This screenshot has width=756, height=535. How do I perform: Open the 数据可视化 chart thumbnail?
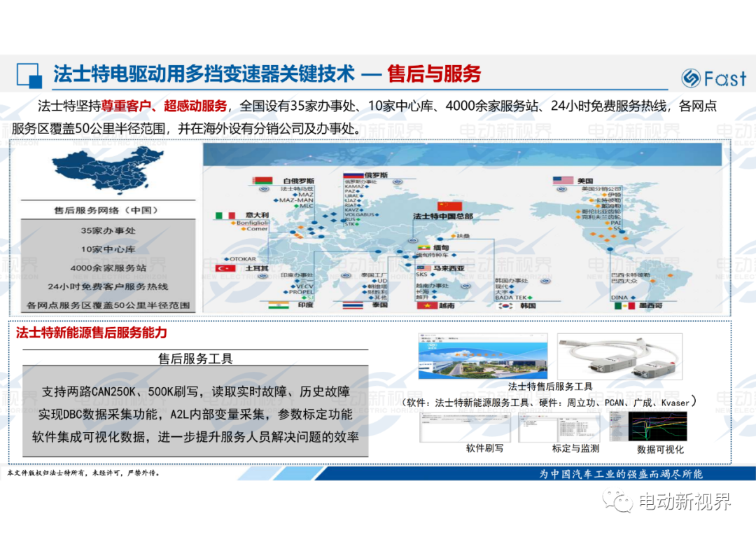[648, 426]
